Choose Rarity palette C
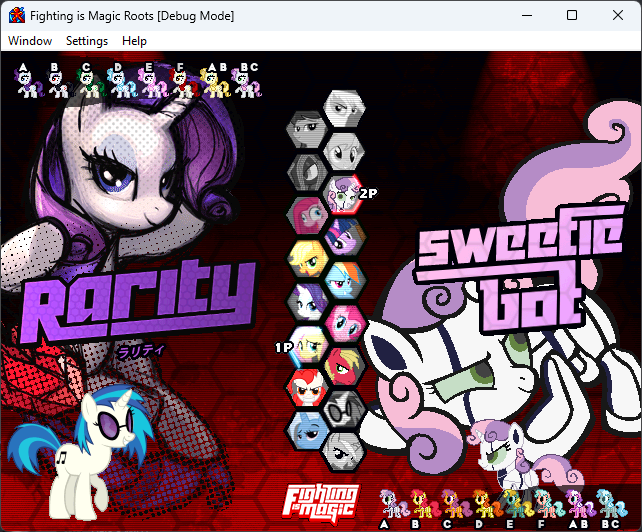 [90, 81]
